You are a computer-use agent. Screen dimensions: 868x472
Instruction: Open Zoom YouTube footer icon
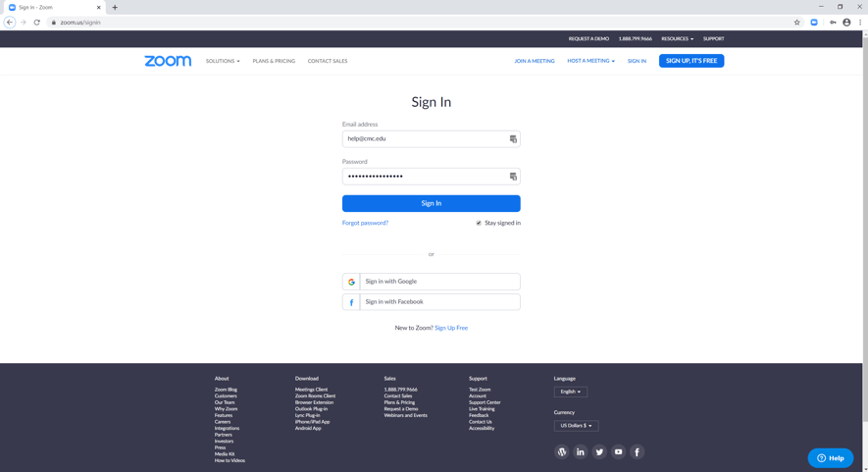pos(618,452)
